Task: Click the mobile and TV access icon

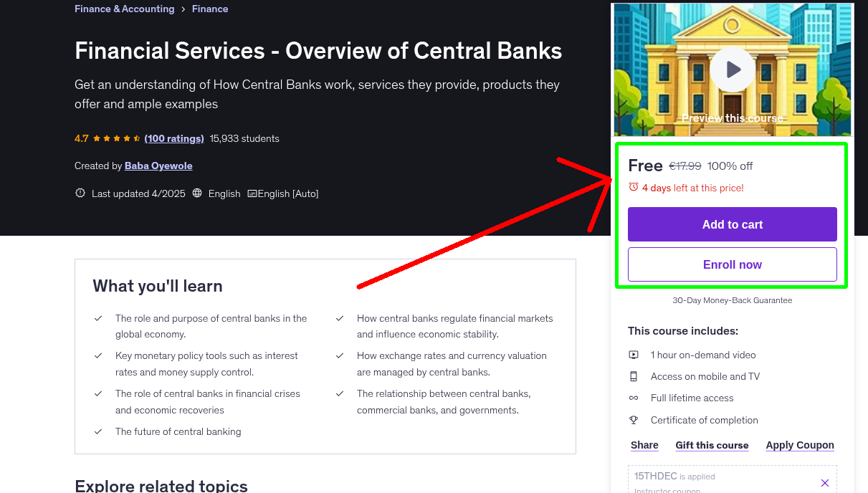Action: click(x=634, y=376)
